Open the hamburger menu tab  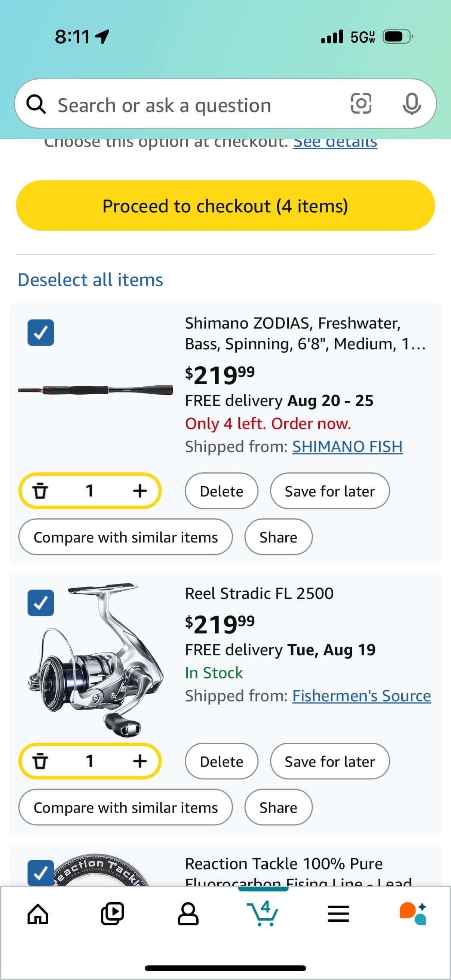338,913
